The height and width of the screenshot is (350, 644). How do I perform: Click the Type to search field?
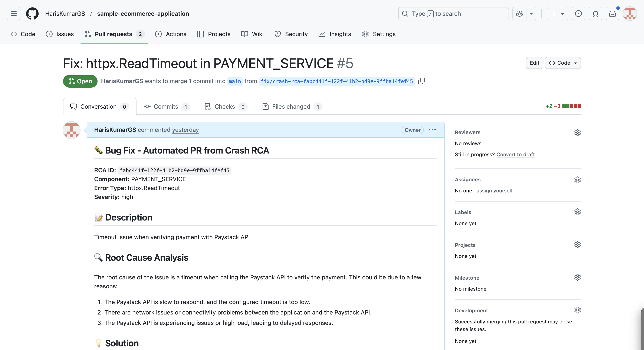453,13
